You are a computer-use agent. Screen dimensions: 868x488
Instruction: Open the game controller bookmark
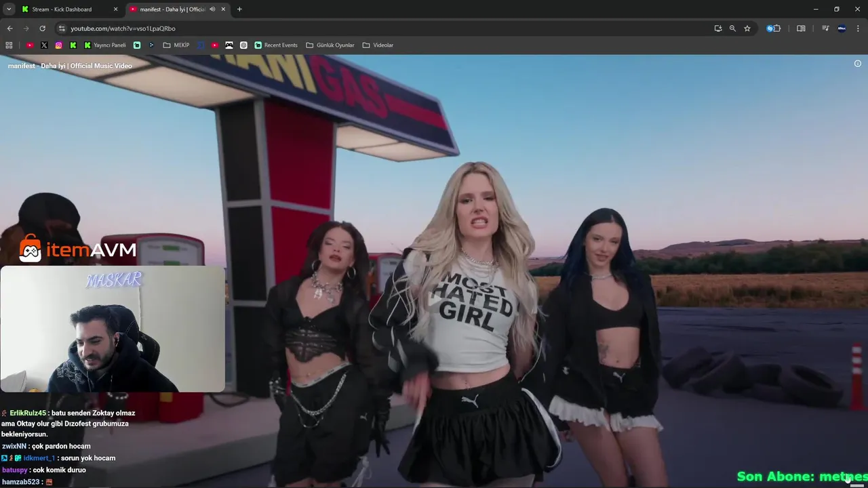[x=229, y=45]
